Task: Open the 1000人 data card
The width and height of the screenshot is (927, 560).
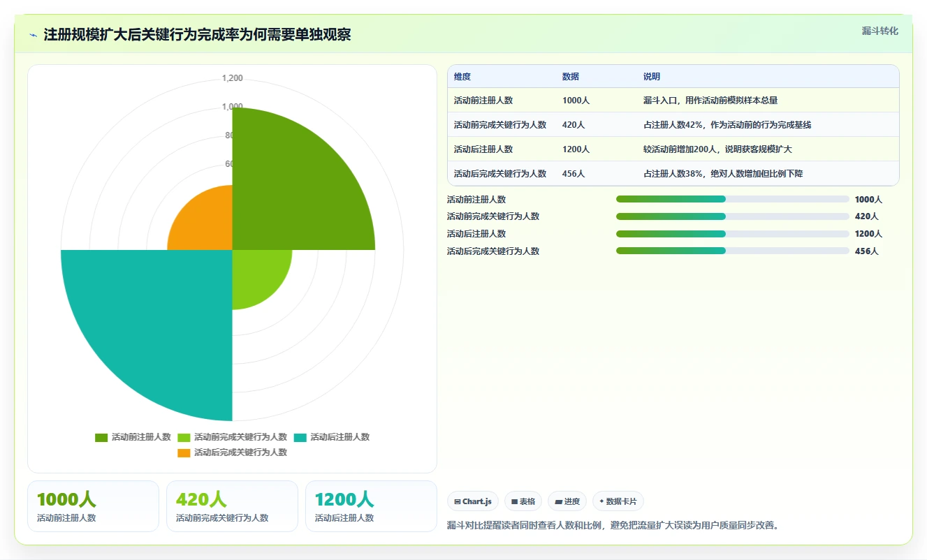Action: pos(93,506)
